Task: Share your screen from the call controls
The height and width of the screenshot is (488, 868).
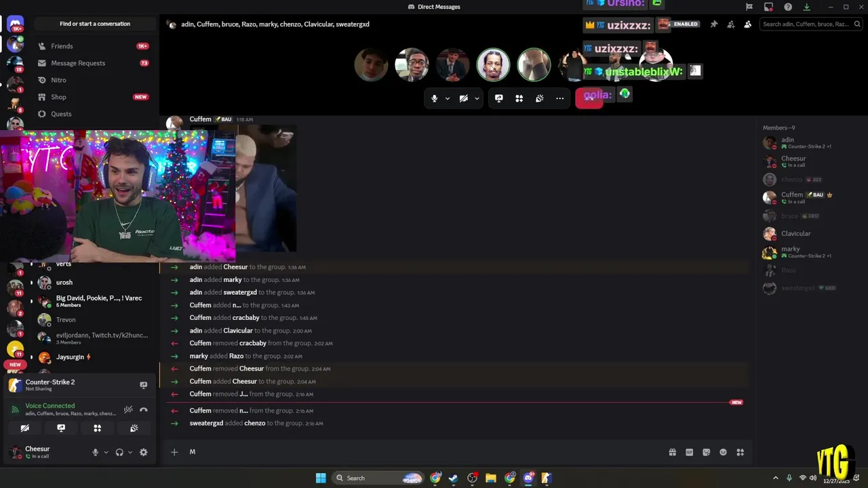Action: (x=499, y=98)
